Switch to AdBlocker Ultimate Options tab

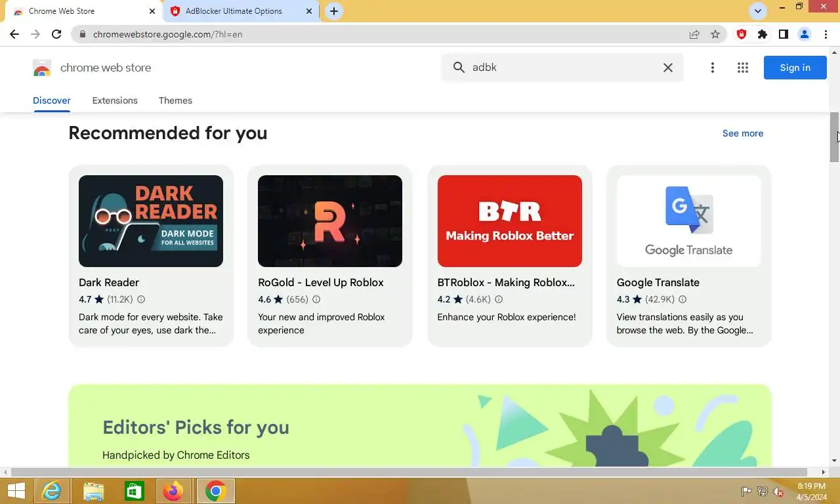[x=241, y=11]
